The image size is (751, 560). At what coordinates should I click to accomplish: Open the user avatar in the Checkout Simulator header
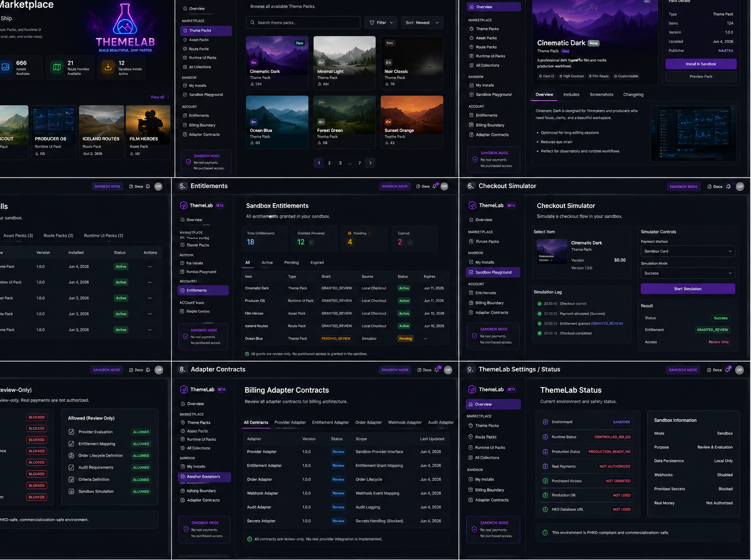coord(739,186)
